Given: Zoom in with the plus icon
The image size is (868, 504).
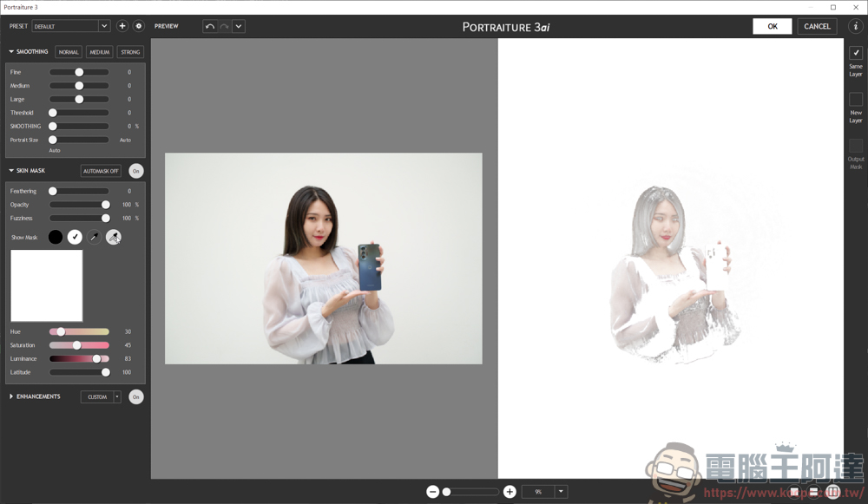Looking at the screenshot, I should pos(510,492).
